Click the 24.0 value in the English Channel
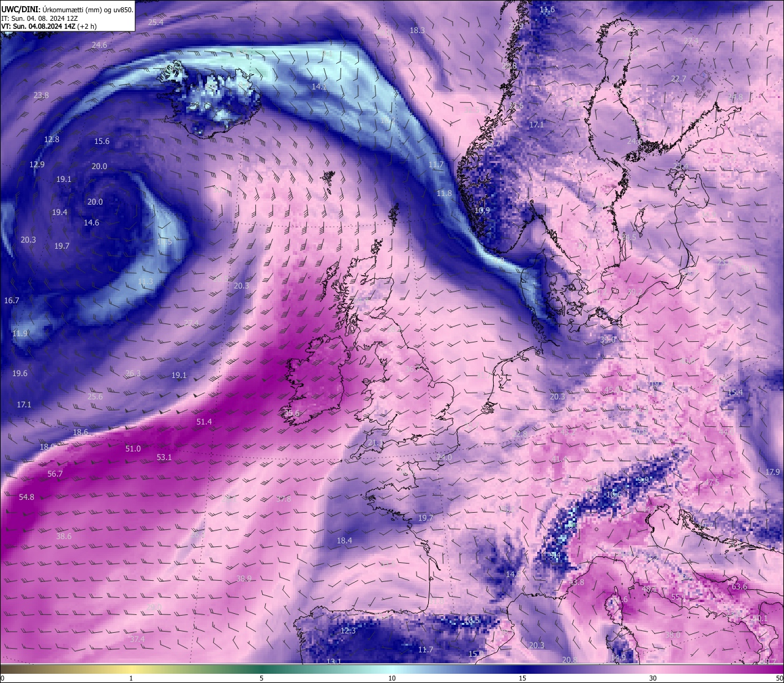This screenshot has height=683, width=784. [x=444, y=458]
